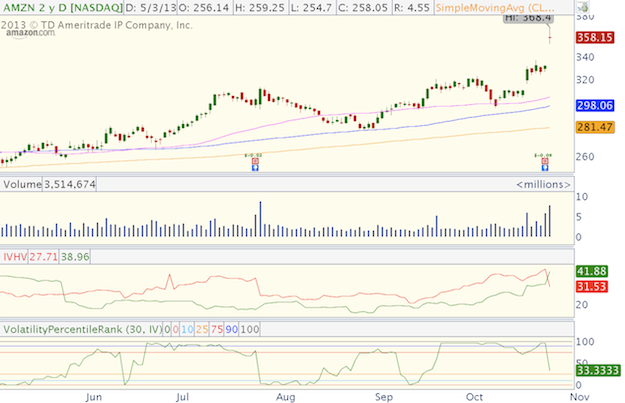The height and width of the screenshot is (403, 625).
Task: Click the amazon.com logo watermark
Action: coord(26,33)
